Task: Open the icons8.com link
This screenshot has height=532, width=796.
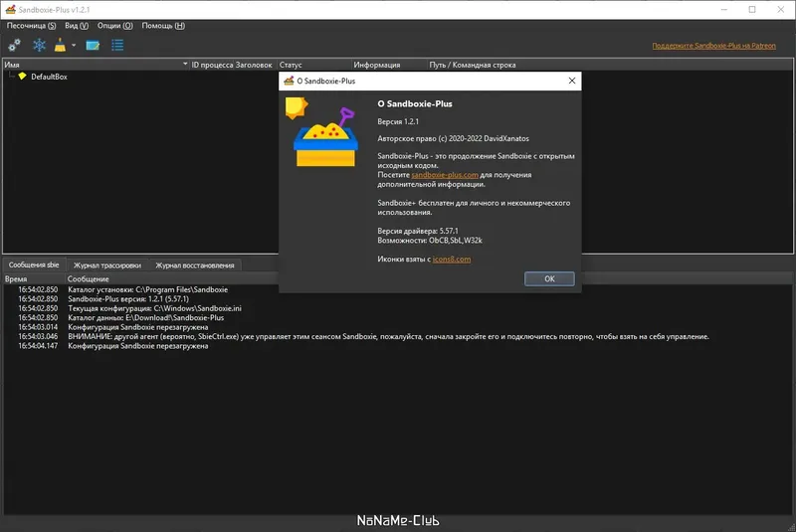Action: [x=452, y=260]
